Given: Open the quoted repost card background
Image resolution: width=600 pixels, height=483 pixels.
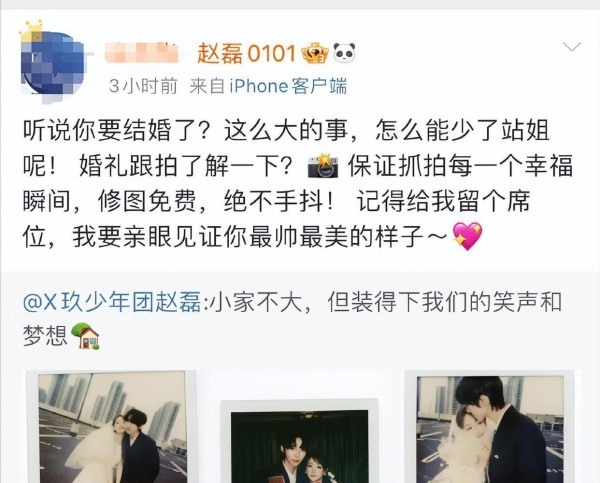Looking at the screenshot, I should (300, 377).
